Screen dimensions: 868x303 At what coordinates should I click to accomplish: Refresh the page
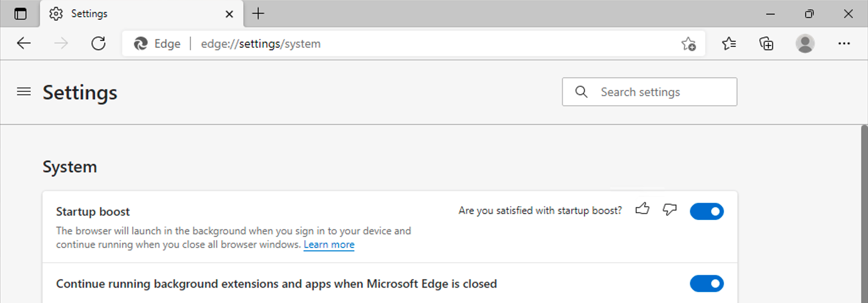pos(98,43)
